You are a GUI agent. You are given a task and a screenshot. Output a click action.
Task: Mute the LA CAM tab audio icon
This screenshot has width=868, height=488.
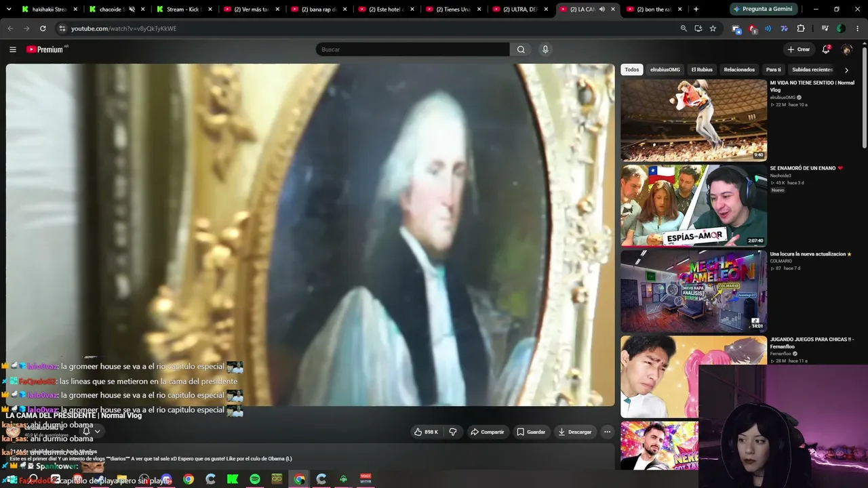pyautogui.click(x=601, y=9)
